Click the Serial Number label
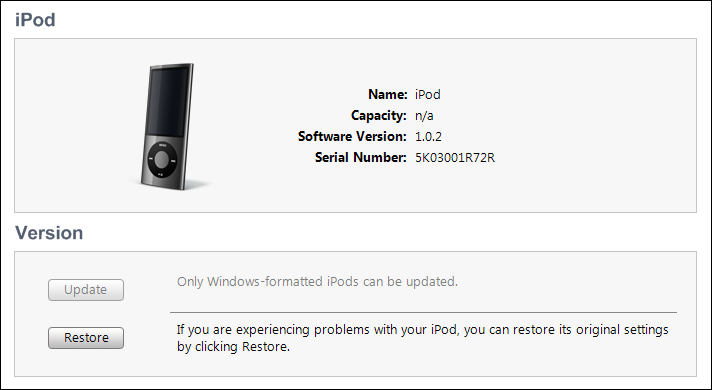The width and height of the screenshot is (712, 390). [361, 158]
